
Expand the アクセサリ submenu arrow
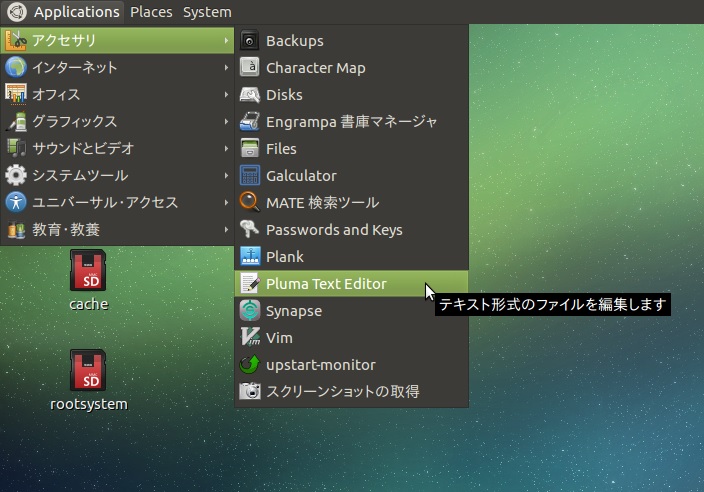tap(226, 40)
